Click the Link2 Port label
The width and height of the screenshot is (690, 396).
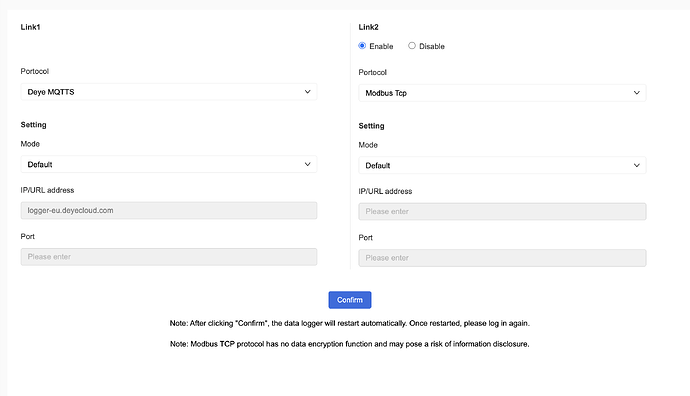pos(365,238)
